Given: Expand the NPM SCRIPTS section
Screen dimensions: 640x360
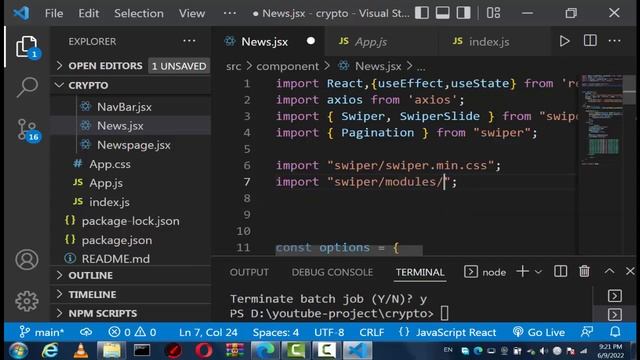Looking at the screenshot, I should tap(131, 313).
